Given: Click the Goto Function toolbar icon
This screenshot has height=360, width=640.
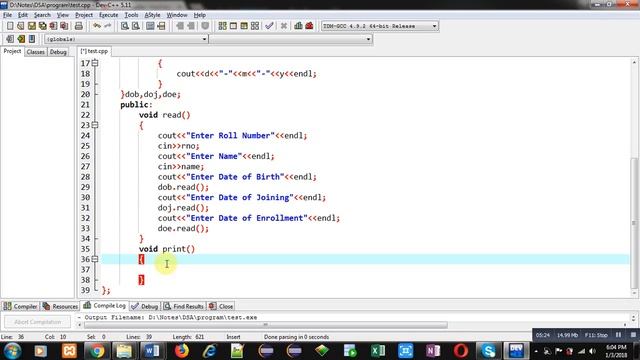Looking at the screenshot, I should [150, 26].
